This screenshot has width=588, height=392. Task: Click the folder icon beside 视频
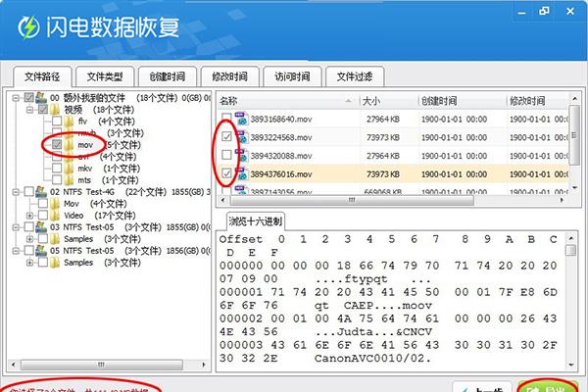(x=55, y=110)
